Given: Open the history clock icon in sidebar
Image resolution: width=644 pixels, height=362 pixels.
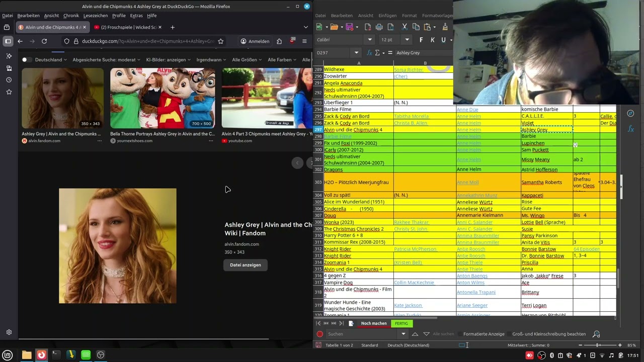Looking at the screenshot, I should tap(9, 80).
